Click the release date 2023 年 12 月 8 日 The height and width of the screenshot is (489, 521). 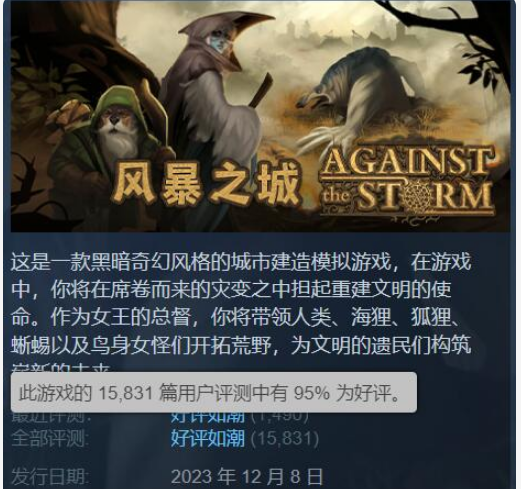click(247, 476)
